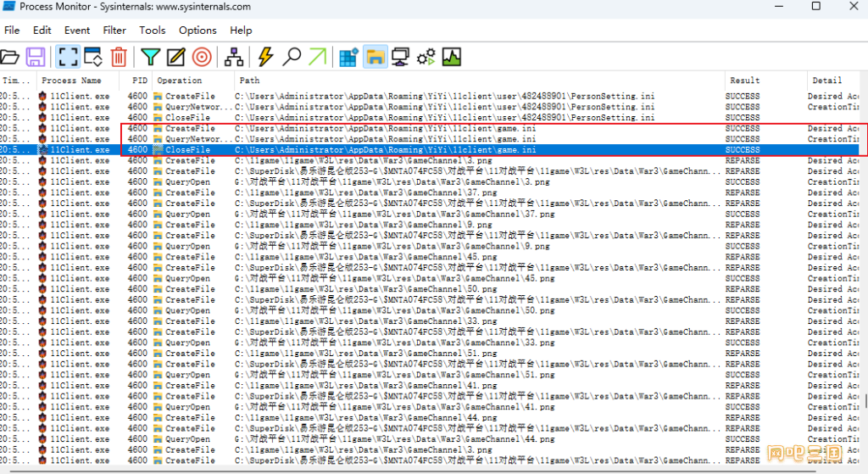
Task: Select CreateFile row for C:\11game 37.png
Action: click(430, 192)
